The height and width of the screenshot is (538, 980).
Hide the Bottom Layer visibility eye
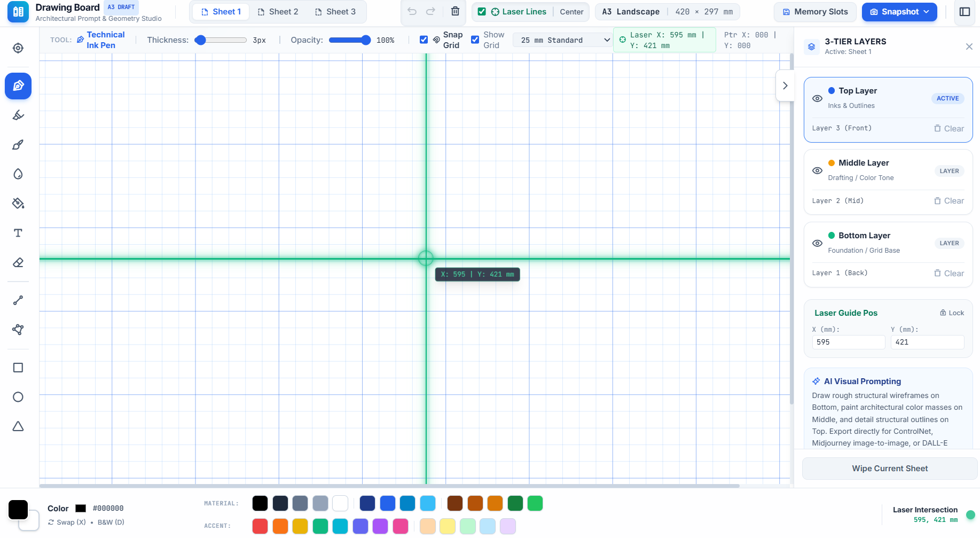(817, 243)
